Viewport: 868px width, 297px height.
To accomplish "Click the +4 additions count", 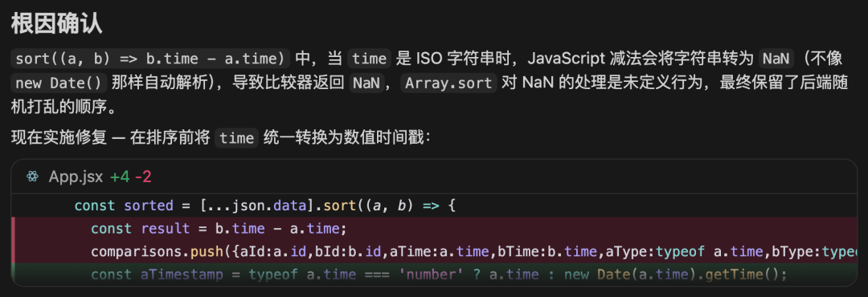I will (x=120, y=177).
